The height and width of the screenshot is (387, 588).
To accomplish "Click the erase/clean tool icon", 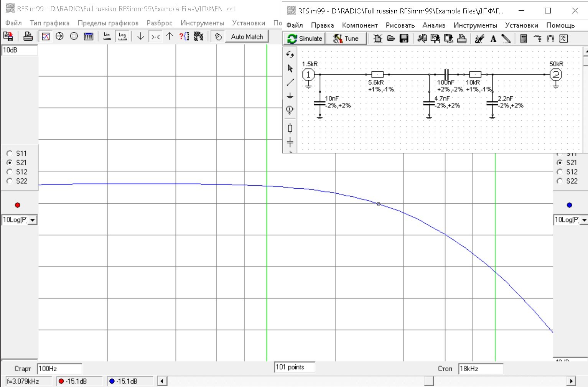I will click(479, 39).
